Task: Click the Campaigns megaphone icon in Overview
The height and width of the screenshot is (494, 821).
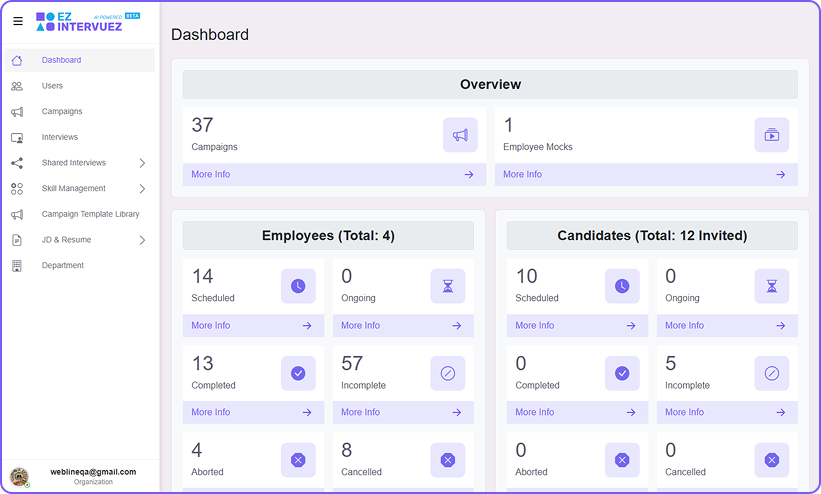Action: (460, 135)
